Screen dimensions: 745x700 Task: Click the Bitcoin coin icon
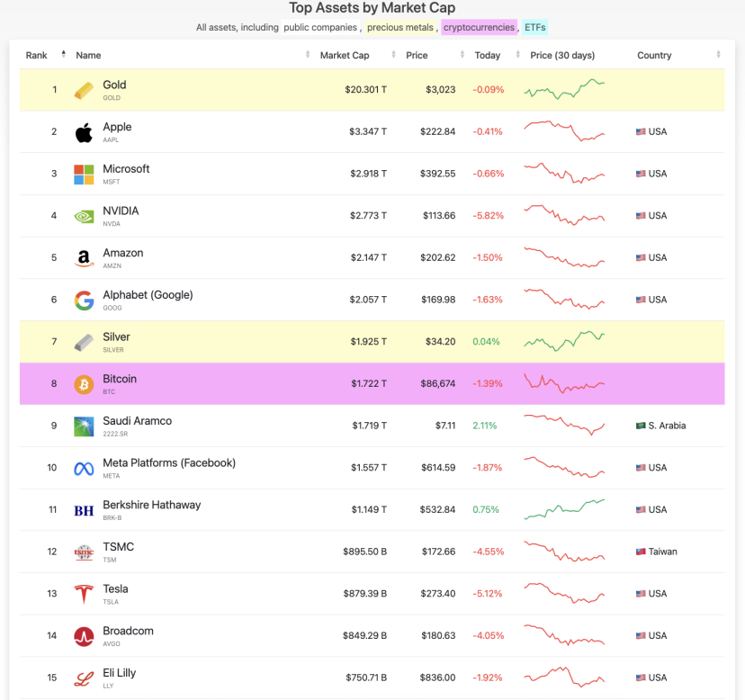tap(84, 384)
